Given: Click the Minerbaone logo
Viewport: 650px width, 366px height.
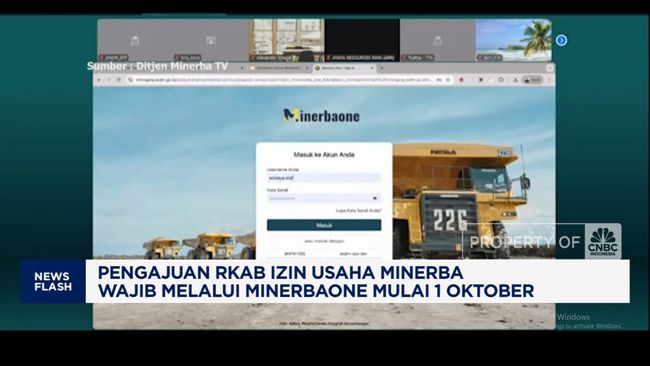Looking at the screenshot, I should (x=321, y=116).
